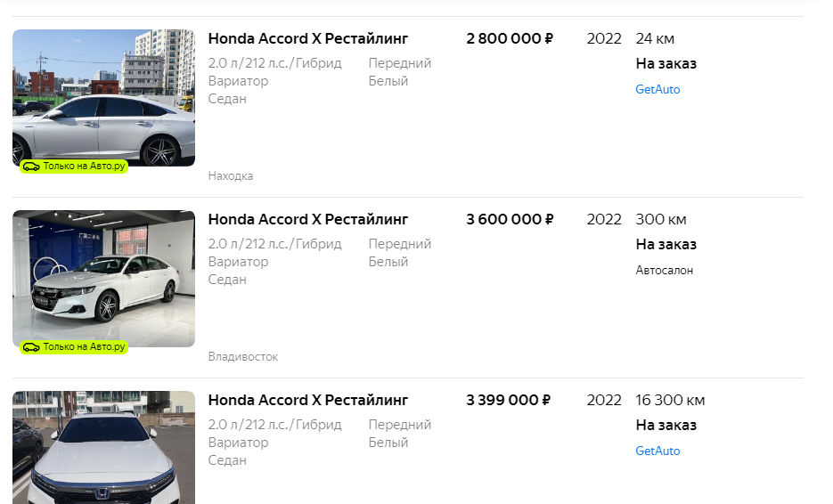Image resolution: width=833 pixels, height=504 pixels.
Task: Click На заказ on the Автосалон listing
Action: [666, 245]
